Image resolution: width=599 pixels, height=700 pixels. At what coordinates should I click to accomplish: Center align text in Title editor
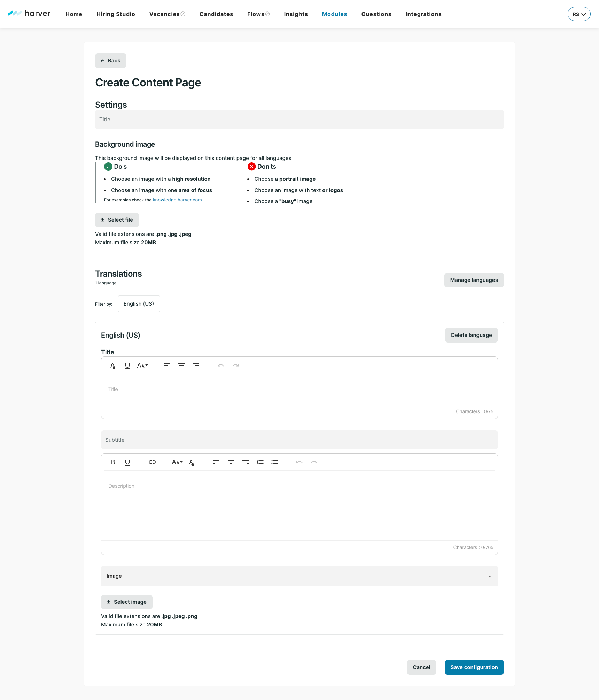[181, 365]
